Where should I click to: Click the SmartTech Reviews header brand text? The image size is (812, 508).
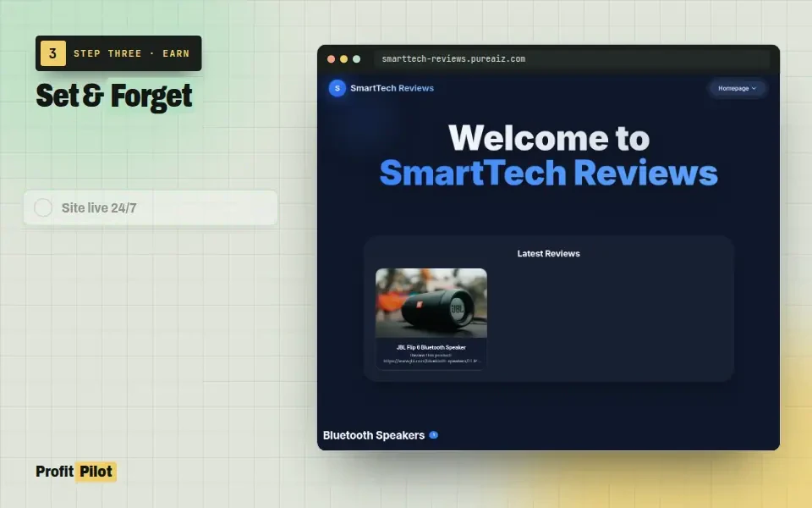(x=392, y=88)
